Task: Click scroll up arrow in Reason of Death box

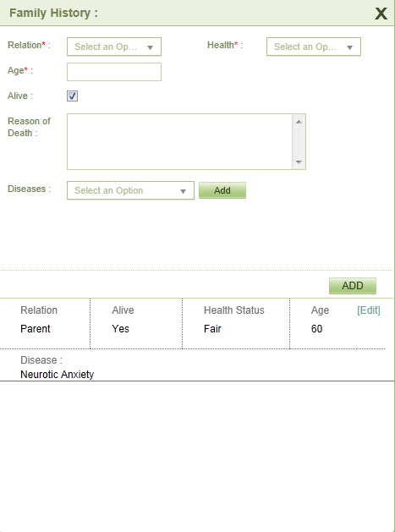Action: pos(299,122)
